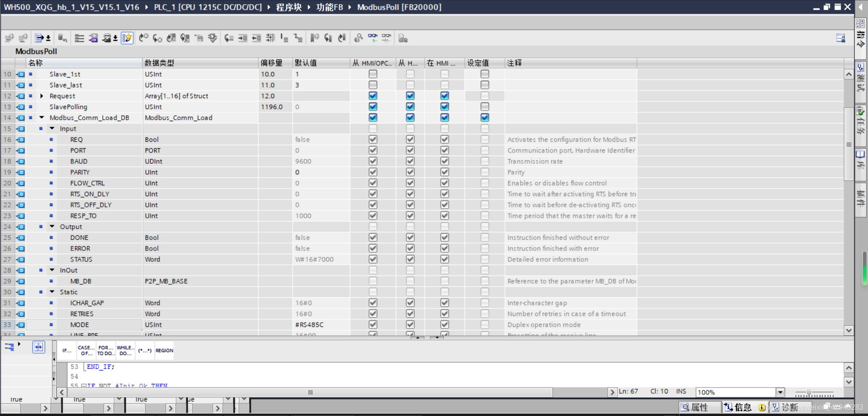Click the panel layout icon at toolbar right
The height and width of the screenshot is (416, 868).
(x=840, y=38)
